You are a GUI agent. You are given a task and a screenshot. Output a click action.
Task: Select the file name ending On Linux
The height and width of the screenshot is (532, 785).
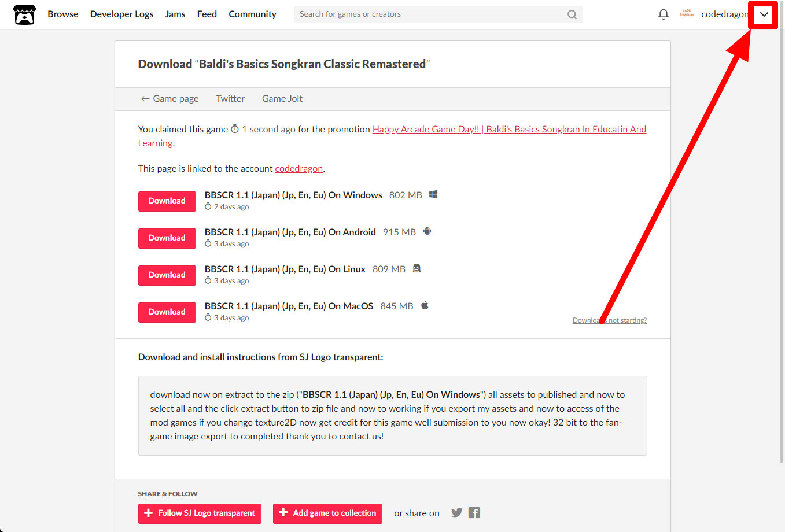pyautogui.click(x=285, y=269)
